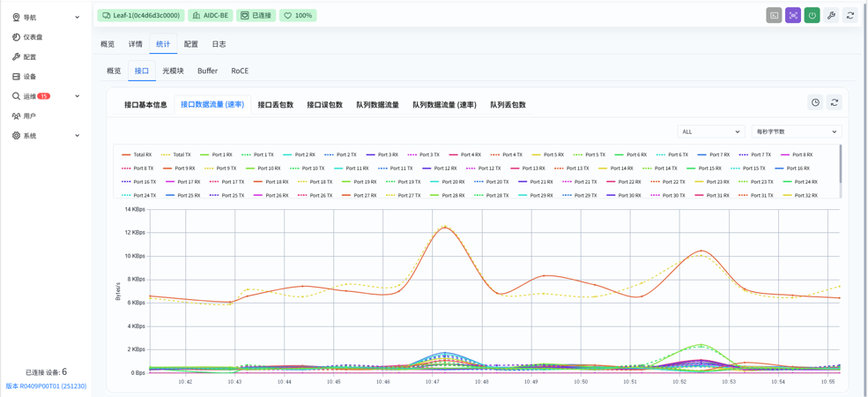
Task: Toggle Port 1 RX legend entry
Action: (216, 154)
